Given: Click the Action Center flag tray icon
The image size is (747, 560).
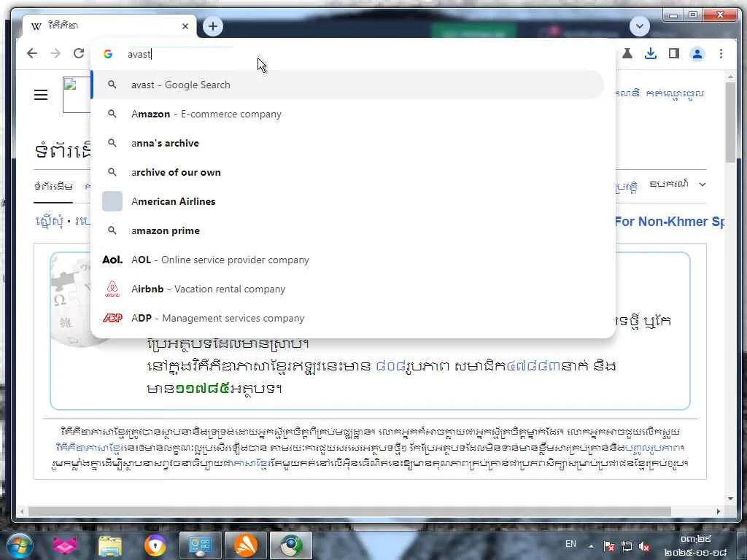Looking at the screenshot, I should click(609, 546).
